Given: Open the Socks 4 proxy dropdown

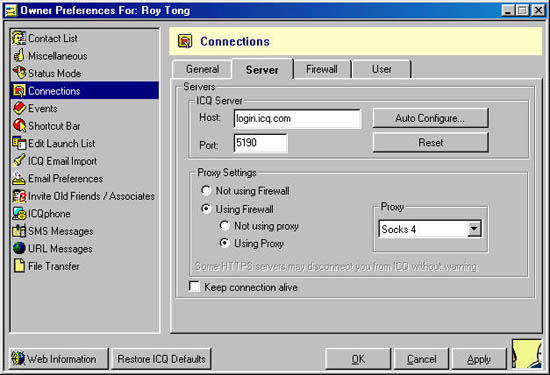Looking at the screenshot, I should 474,229.
